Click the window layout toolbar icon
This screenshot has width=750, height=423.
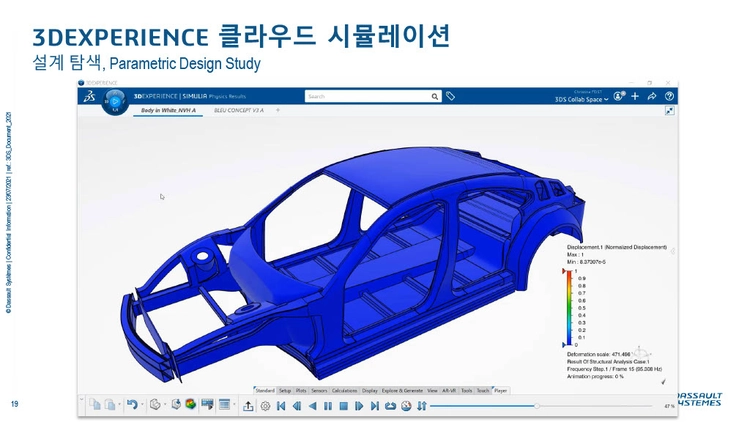(224, 405)
